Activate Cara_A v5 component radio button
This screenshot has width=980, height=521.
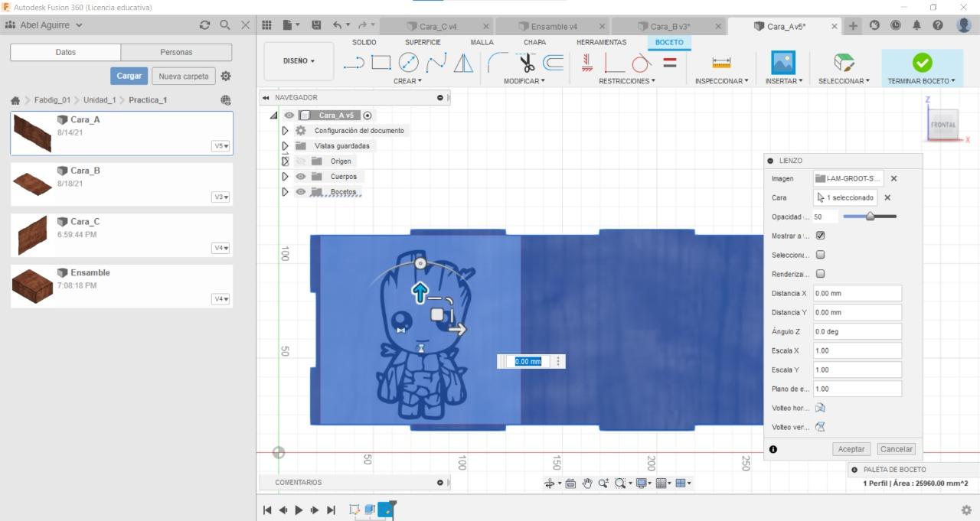[x=367, y=116]
